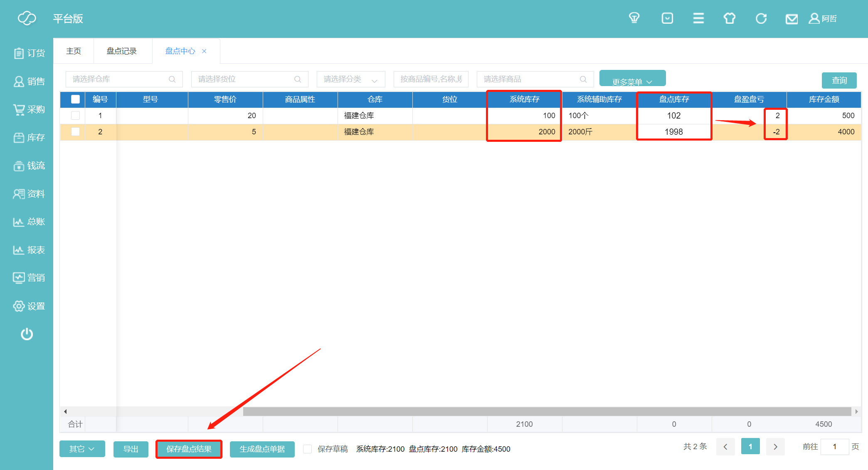Enable the 保存草稿 checkbox
The image size is (868, 470).
point(308,449)
